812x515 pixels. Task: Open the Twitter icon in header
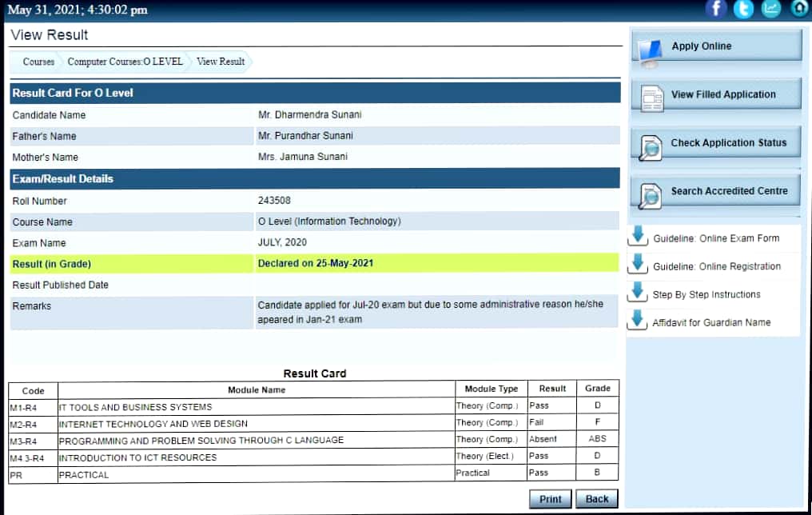click(x=744, y=9)
